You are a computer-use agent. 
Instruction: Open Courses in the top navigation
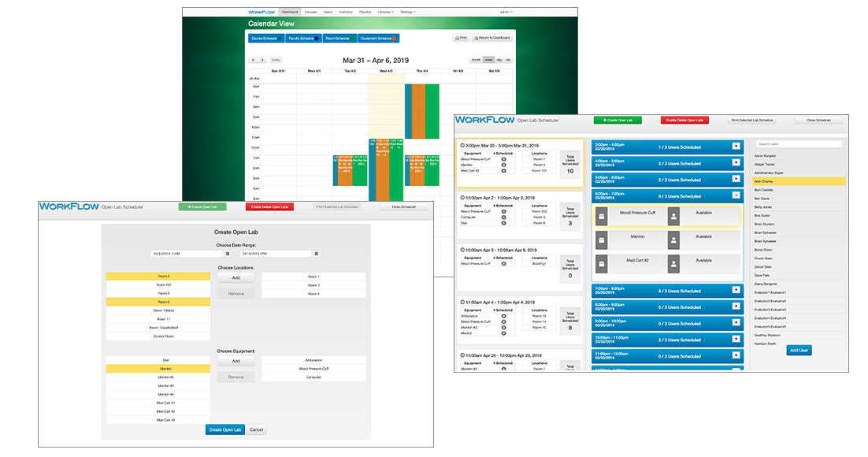point(310,12)
